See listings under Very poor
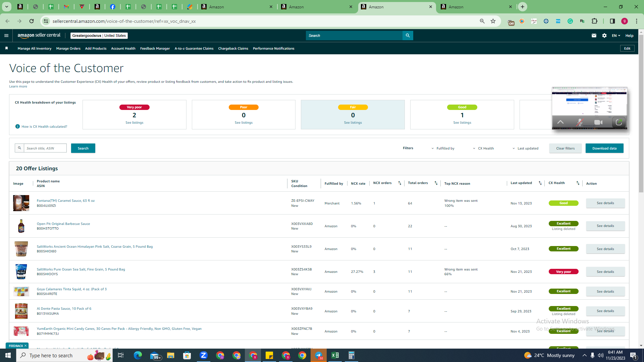The width and height of the screenshot is (644, 362). coord(134,123)
